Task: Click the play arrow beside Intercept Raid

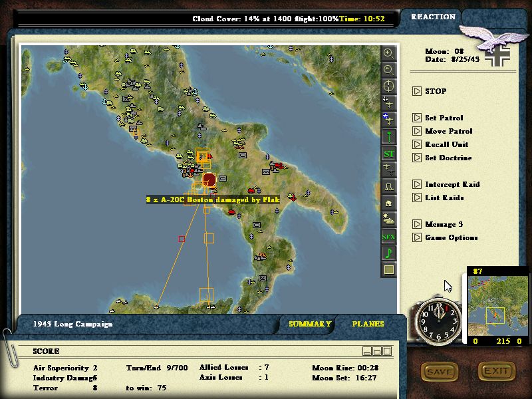Action: 417,185
